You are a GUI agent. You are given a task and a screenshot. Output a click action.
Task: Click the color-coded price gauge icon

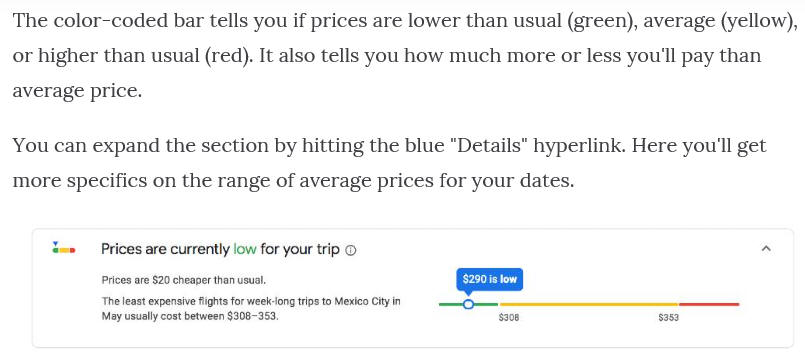coord(64,248)
